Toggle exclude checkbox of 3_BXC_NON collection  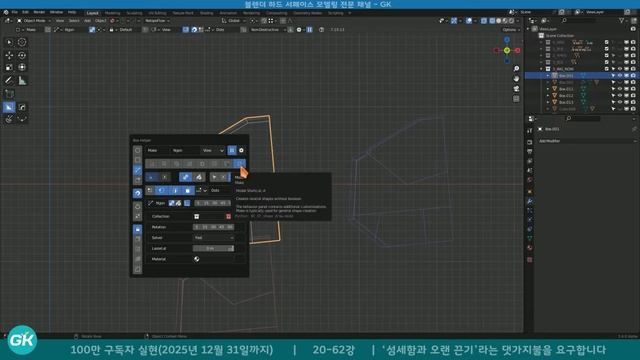click(607, 69)
